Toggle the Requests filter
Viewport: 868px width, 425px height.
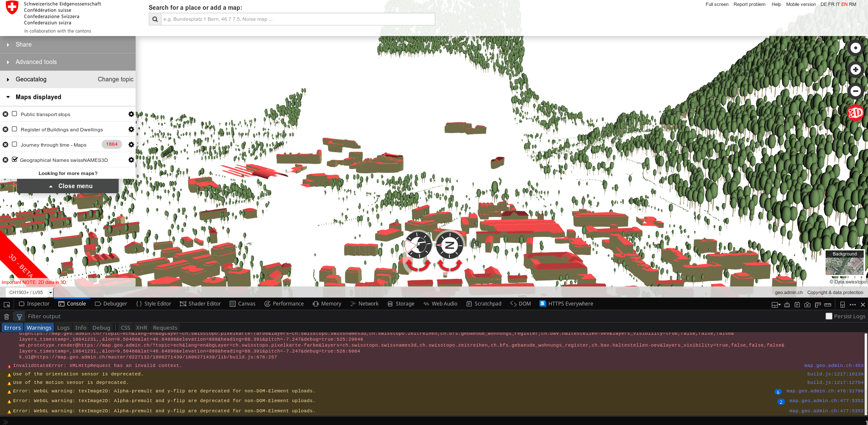pyautogui.click(x=165, y=328)
